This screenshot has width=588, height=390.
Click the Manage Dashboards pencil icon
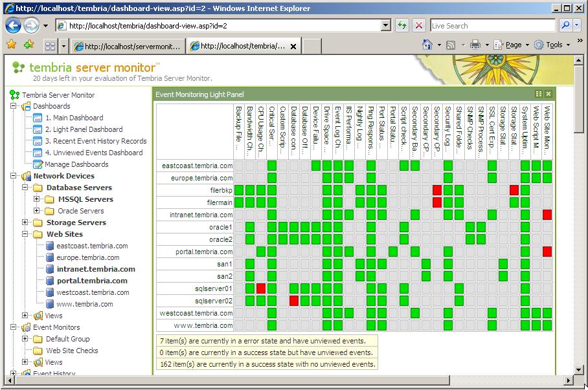(x=38, y=164)
